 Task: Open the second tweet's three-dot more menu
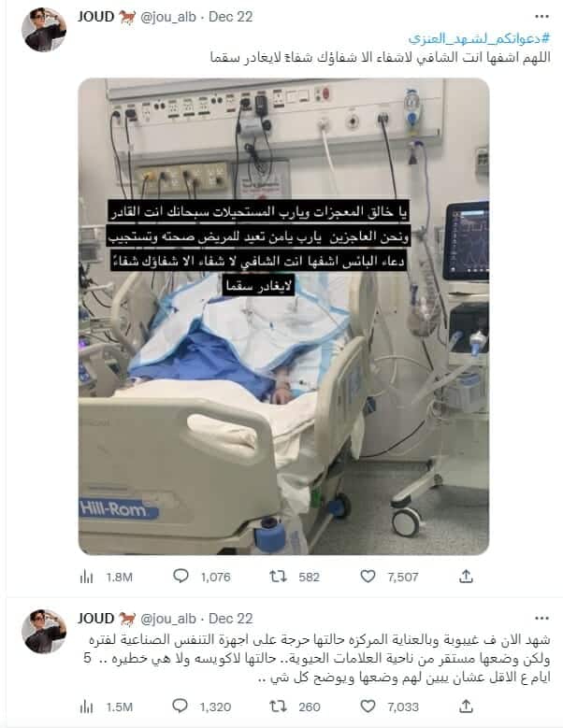pyautogui.click(x=541, y=619)
